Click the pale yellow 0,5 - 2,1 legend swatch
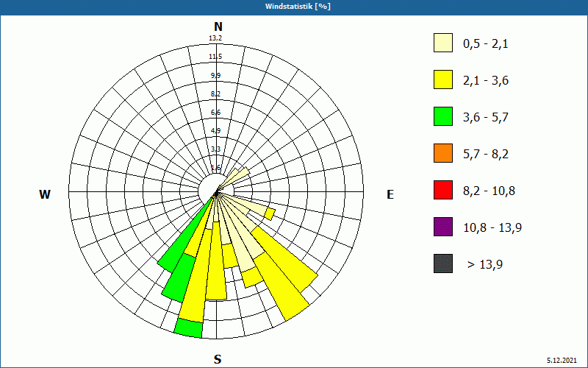The width and height of the screenshot is (588, 368). [x=443, y=43]
